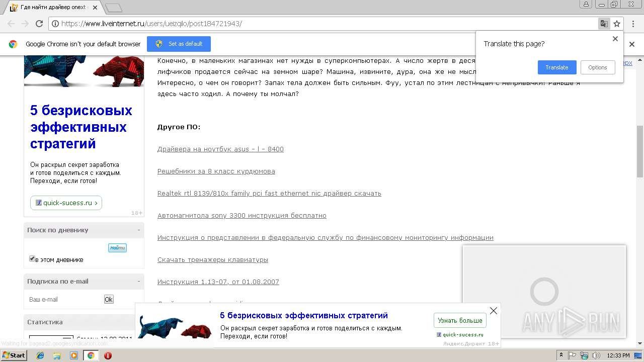
Task: Set Chrome as default browser
Action: 179,44
